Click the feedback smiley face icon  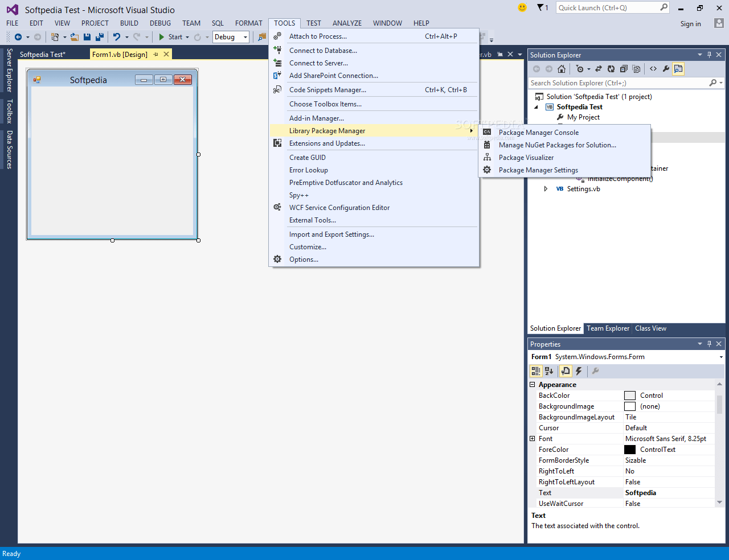click(522, 7)
